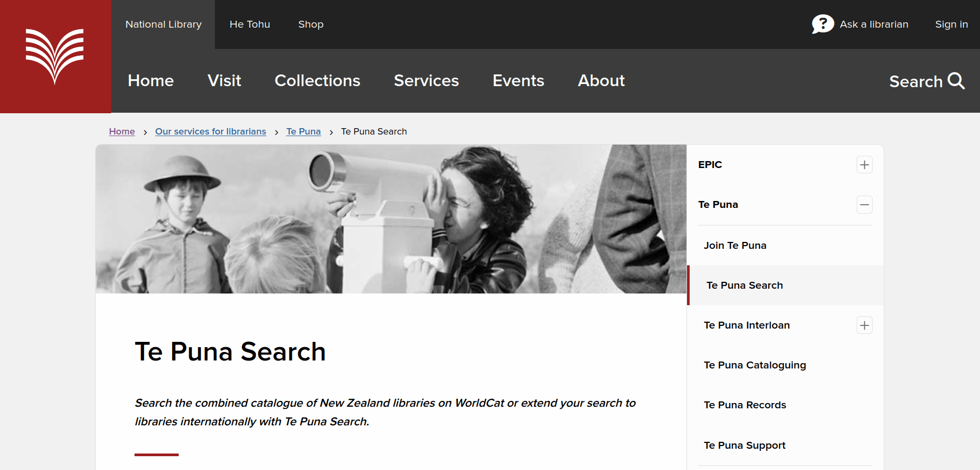The height and width of the screenshot is (470, 980).
Task: Open Te Puna Interloan sidebar link
Action: [x=747, y=325]
